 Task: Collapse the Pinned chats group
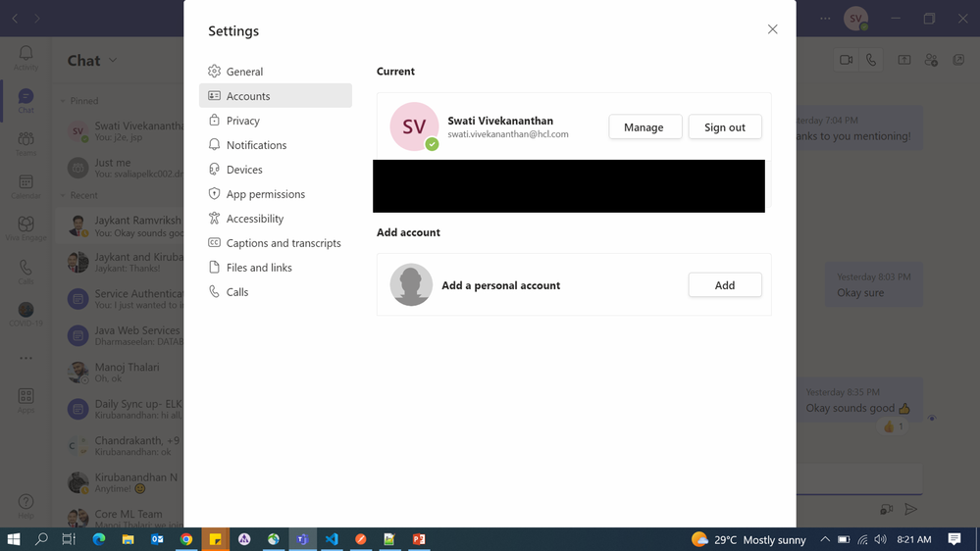(63, 101)
